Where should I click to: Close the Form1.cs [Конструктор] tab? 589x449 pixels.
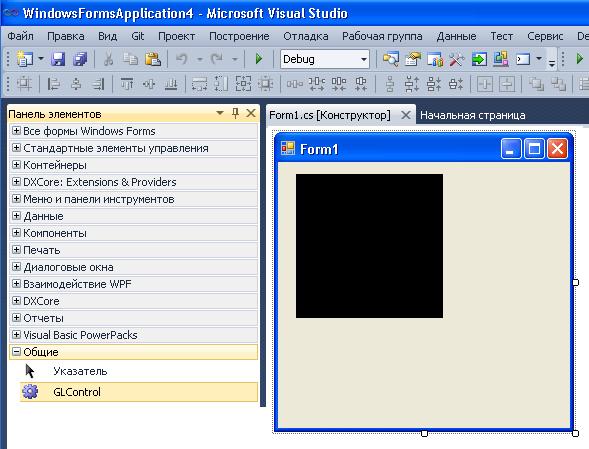(x=406, y=115)
